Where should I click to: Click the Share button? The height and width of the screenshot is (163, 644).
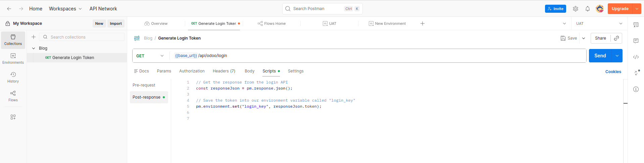coord(601,38)
